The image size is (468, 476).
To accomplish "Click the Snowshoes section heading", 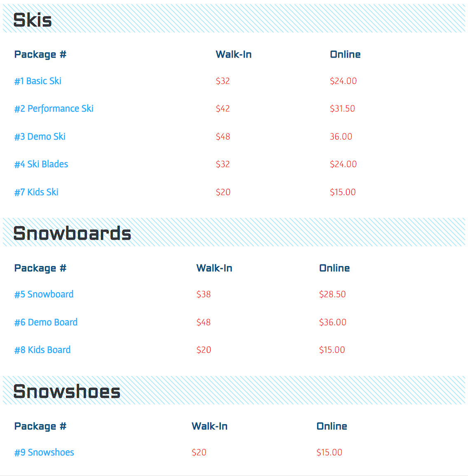I will [67, 392].
